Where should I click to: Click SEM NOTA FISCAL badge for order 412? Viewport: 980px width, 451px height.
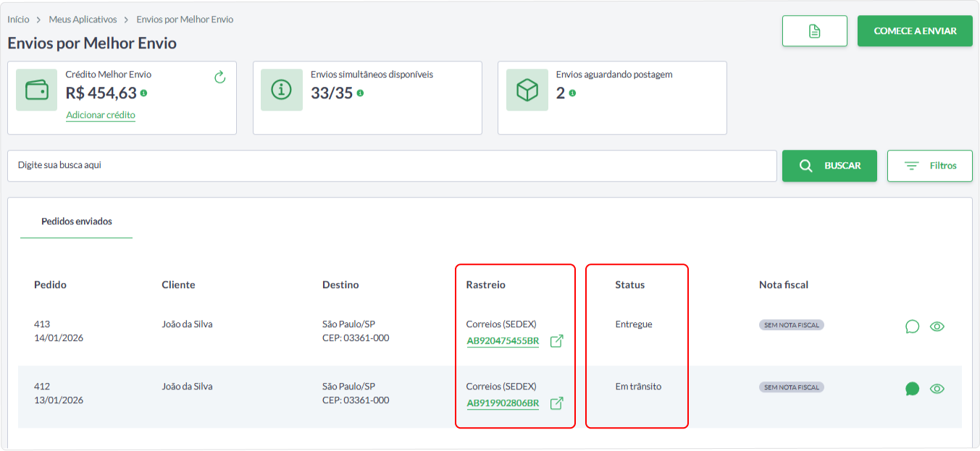pos(792,387)
